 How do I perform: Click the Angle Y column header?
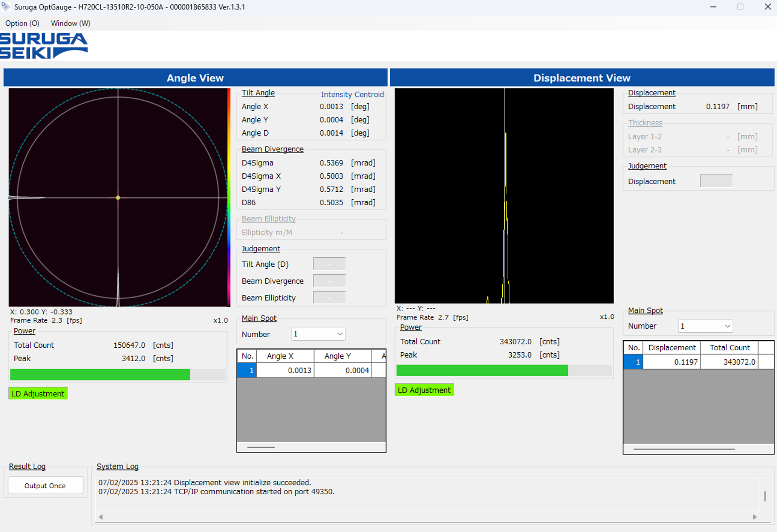click(343, 356)
